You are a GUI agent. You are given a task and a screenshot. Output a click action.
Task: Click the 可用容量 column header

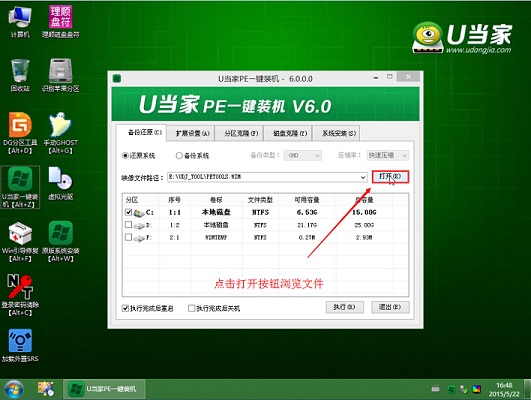[307, 200]
